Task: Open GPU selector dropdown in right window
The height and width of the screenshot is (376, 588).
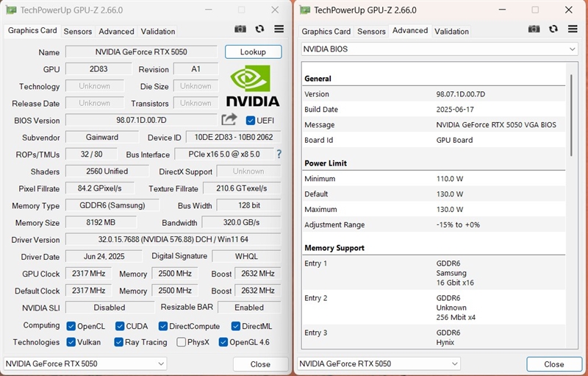Action: pos(379,363)
